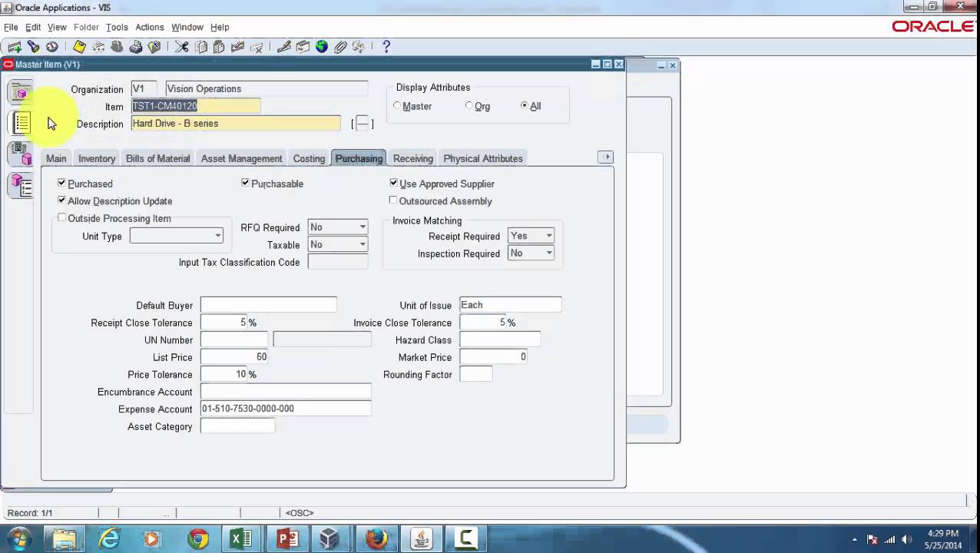Click the Copy toolbar icon
980x553 pixels.
(x=200, y=47)
